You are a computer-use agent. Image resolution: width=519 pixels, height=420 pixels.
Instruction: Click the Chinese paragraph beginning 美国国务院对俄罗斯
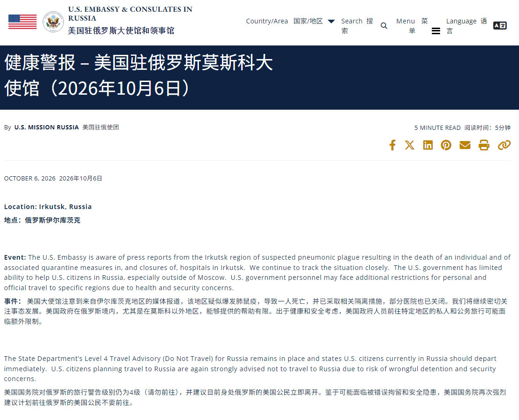tap(255, 397)
